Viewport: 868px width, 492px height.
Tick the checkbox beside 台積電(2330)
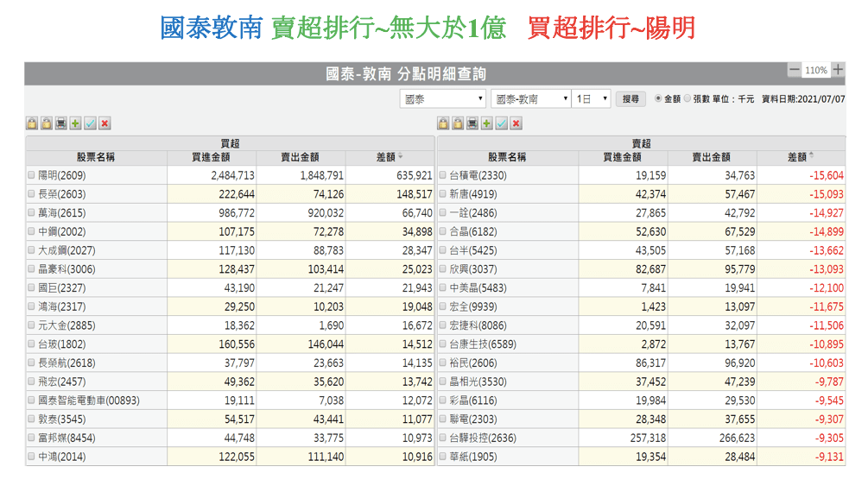(x=443, y=175)
